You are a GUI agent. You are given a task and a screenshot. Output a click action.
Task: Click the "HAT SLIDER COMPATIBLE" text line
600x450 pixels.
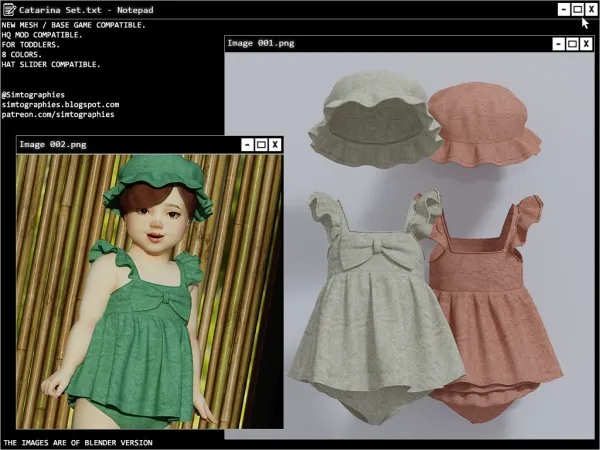coord(52,64)
